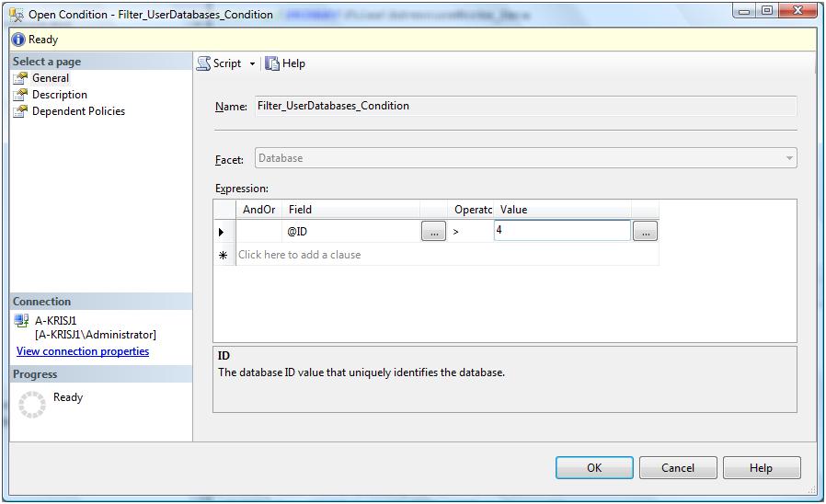The image size is (826, 504).
Task: Open the Script toolbar button
Action: pyautogui.click(x=219, y=63)
